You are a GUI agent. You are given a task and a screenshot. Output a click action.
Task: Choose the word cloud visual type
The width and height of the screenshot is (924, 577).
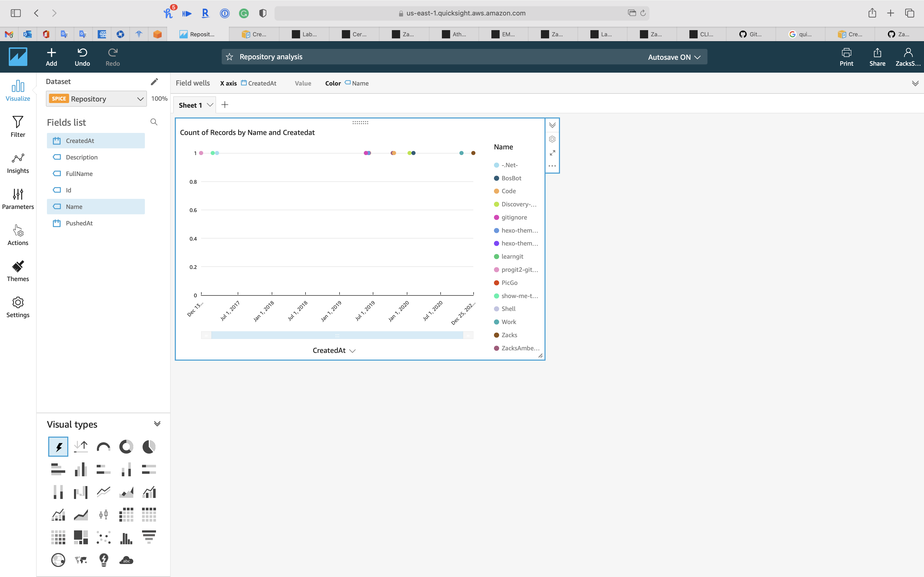click(x=126, y=560)
